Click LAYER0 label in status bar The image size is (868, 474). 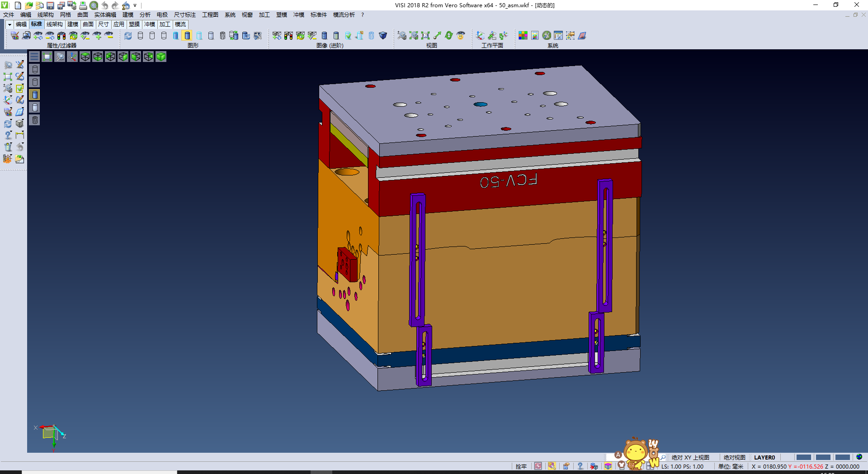(x=764, y=457)
